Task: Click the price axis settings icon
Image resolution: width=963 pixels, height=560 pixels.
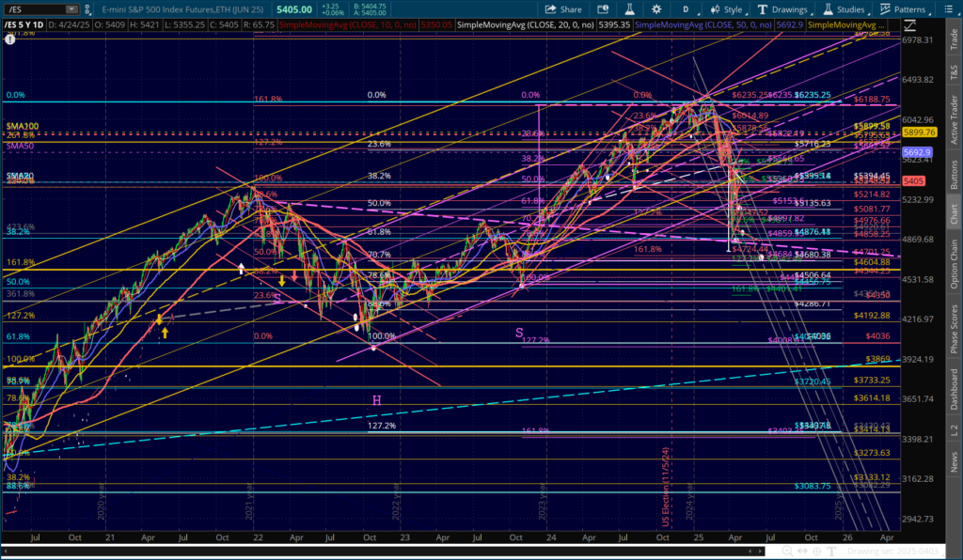Action: tap(909, 25)
